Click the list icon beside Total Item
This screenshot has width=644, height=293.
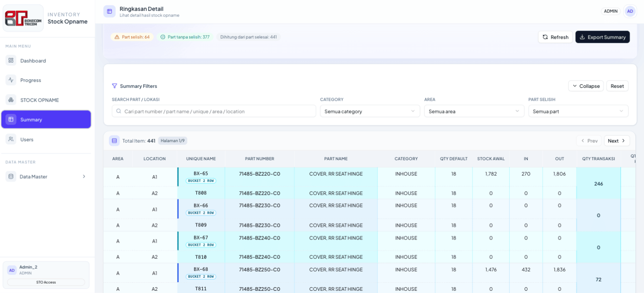[x=114, y=140]
